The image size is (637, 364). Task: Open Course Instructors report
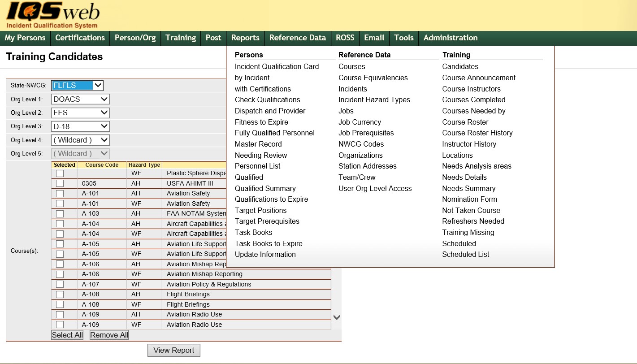472,89
